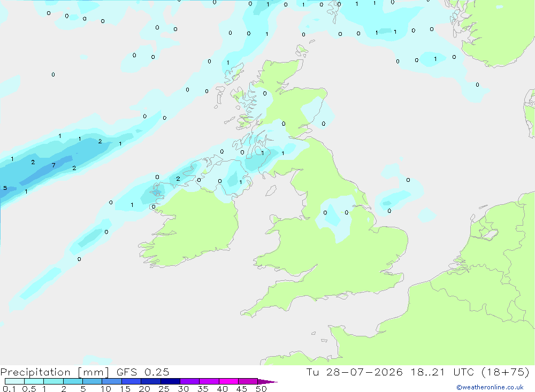Click the "(18+75)" forecast offset text
This screenshot has width=535, height=392.
pyautogui.click(x=506, y=372)
